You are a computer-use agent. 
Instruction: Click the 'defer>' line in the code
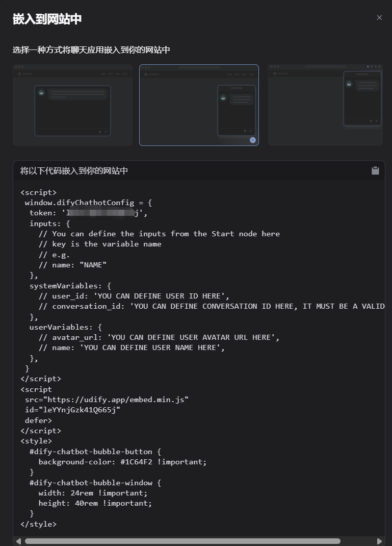pyautogui.click(x=38, y=420)
